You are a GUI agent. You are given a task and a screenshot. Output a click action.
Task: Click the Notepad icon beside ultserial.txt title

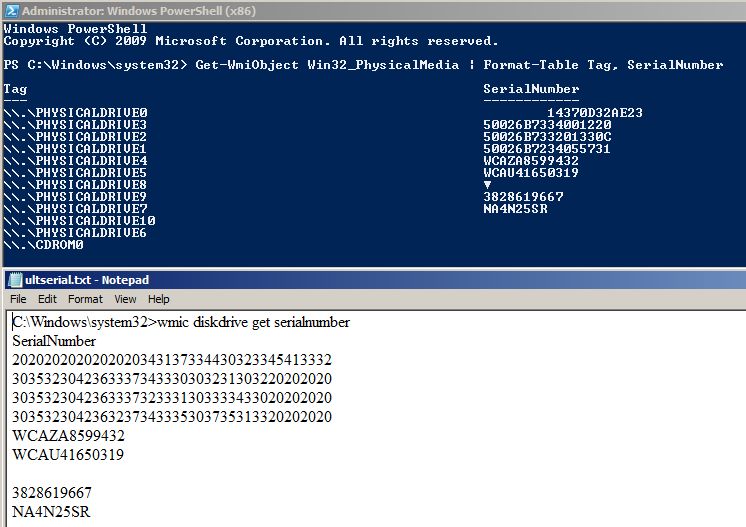pos(11,280)
